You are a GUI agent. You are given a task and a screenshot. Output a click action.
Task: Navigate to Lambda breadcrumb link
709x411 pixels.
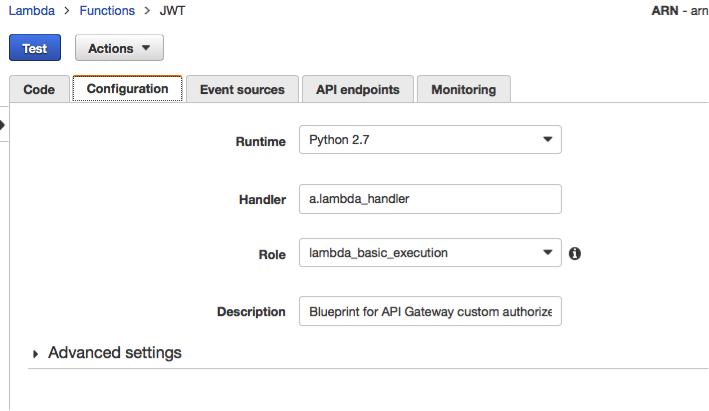[31, 11]
